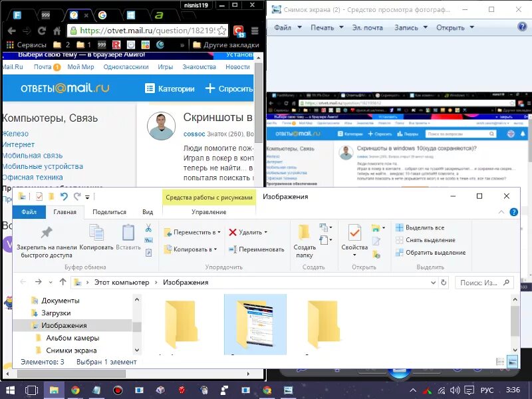Image resolution: width=532 pixels, height=399 pixels.
Task: Click Chrome home button
Action: pyautogui.click(x=57, y=31)
